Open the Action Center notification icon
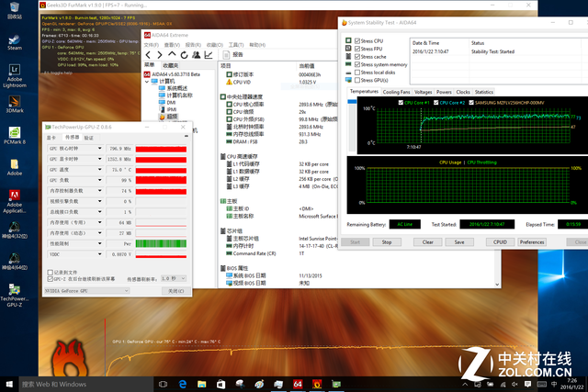This screenshot has width=588, height=392. click(x=527, y=384)
